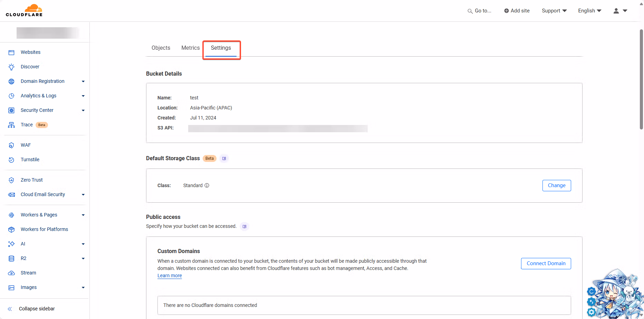The height and width of the screenshot is (319, 644).
Task: Click the Cloudflare logo
Action: pyautogui.click(x=24, y=10)
